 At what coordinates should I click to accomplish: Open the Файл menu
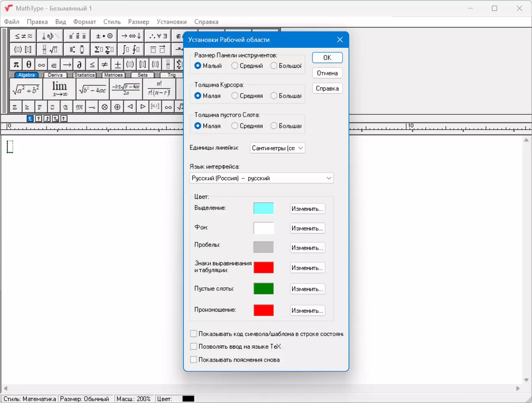12,22
